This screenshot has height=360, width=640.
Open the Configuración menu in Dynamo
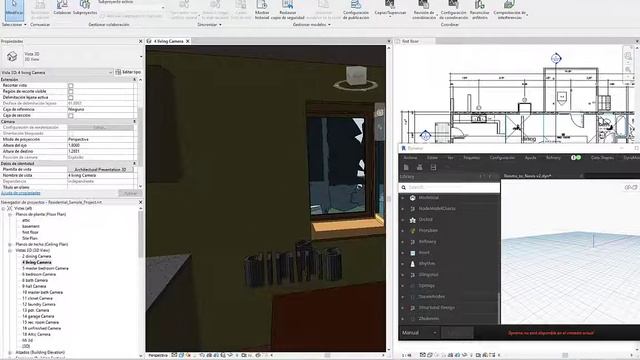tap(502, 158)
